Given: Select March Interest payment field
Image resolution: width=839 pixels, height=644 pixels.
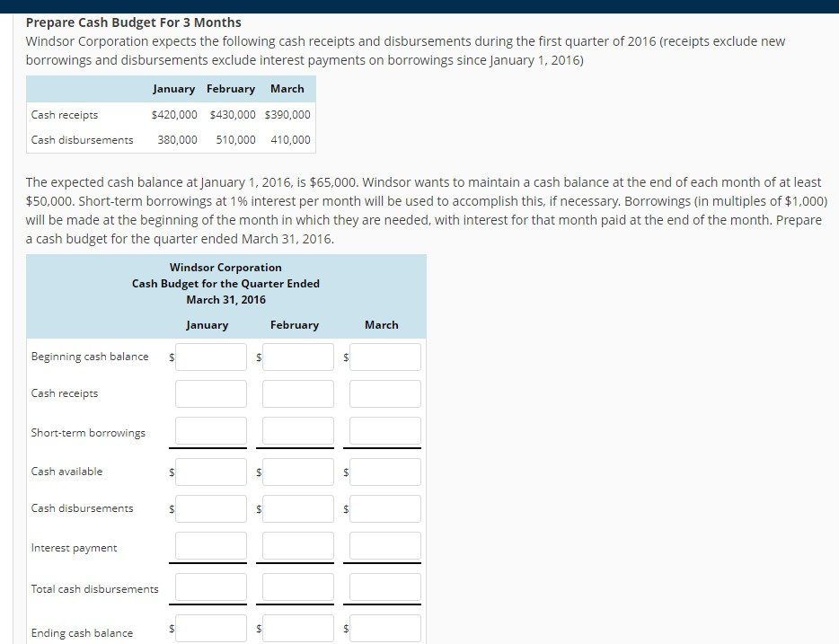Looking at the screenshot, I should [x=385, y=545].
